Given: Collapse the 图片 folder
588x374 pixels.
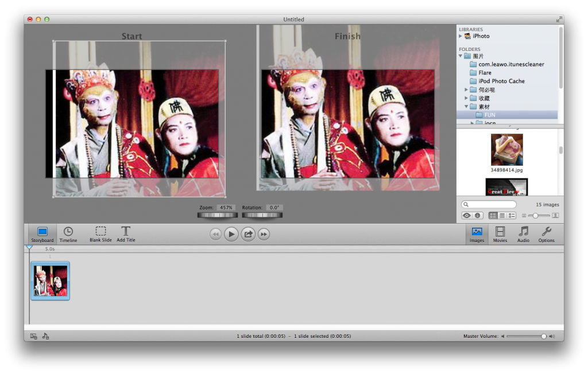Looking at the screenshot, I should tap(461, 56).
